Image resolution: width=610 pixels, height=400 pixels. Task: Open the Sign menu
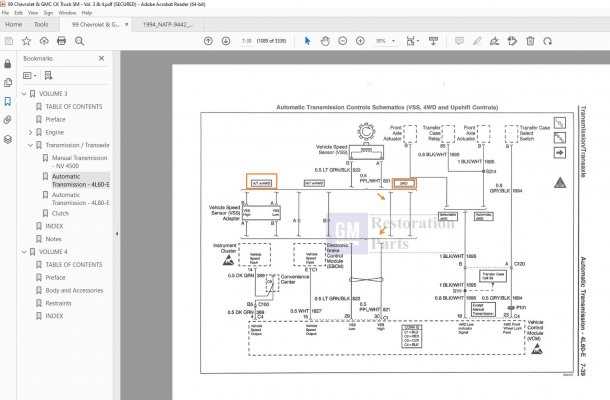(48, 13)
